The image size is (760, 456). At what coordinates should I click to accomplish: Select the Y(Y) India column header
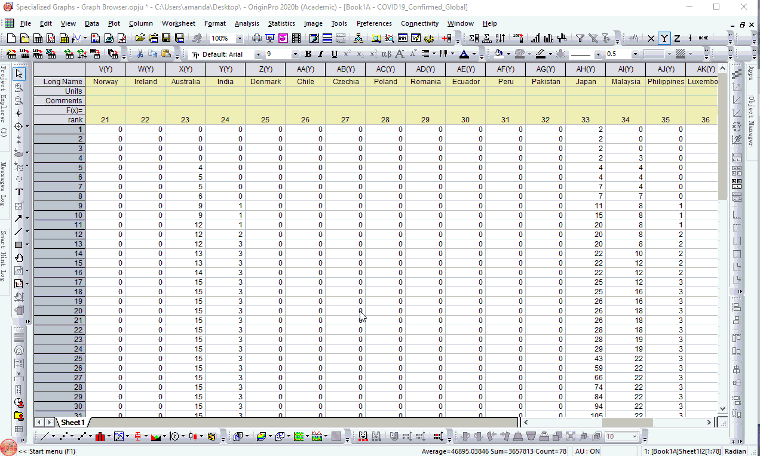point(225,69)
